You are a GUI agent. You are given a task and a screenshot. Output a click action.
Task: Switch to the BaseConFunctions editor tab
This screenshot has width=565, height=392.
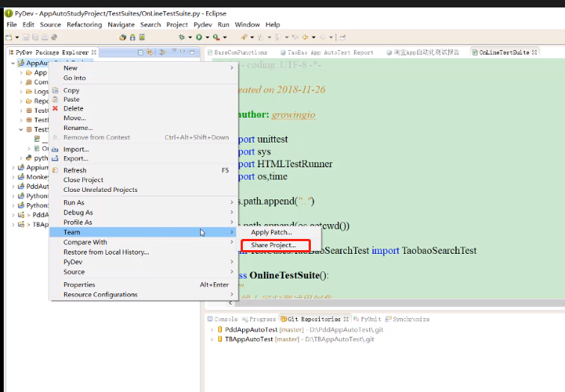[238, 52]
